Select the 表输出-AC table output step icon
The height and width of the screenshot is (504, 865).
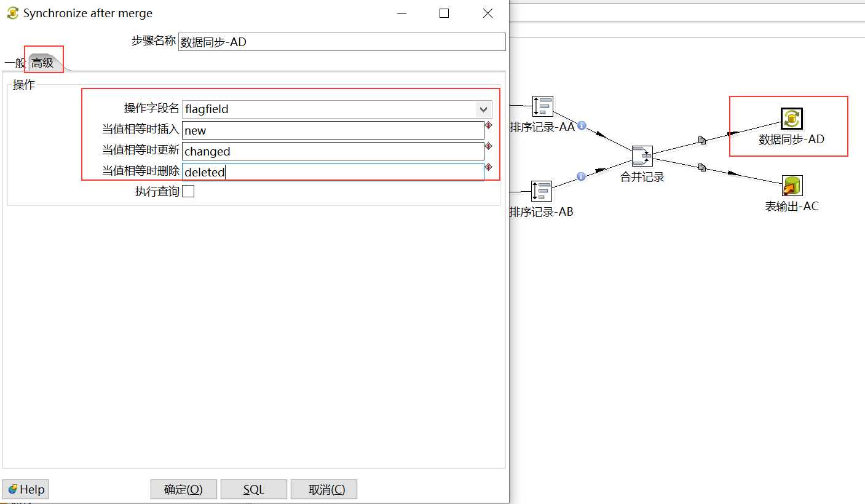792,186
